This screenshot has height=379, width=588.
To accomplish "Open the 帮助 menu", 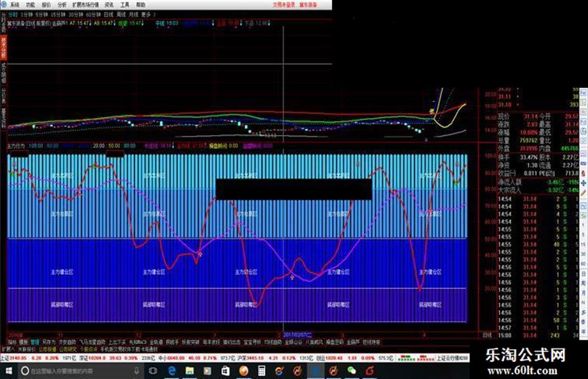I will pyautogui.click(x=141, y=5).
